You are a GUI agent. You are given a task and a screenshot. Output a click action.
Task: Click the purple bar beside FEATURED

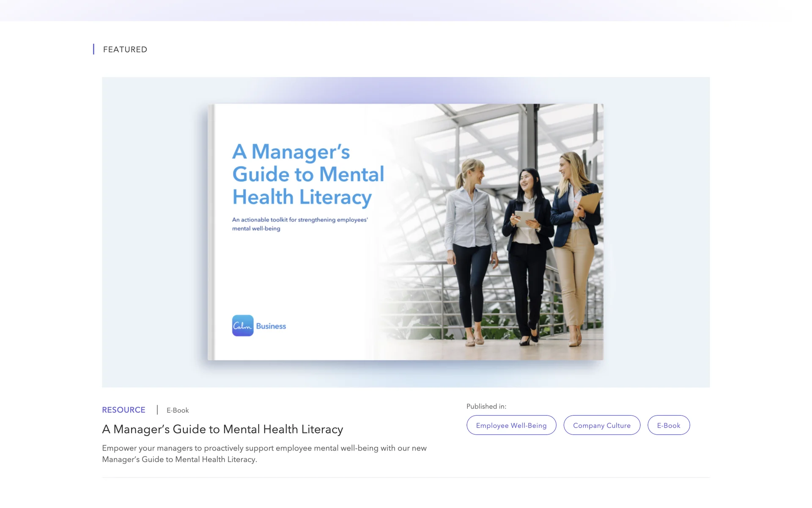tap(93, 49)
